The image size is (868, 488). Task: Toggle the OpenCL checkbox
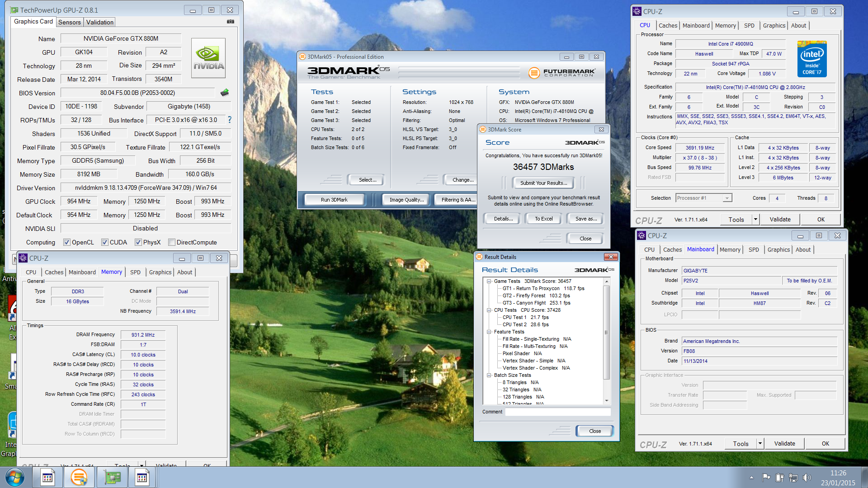[x=67, y=242]
